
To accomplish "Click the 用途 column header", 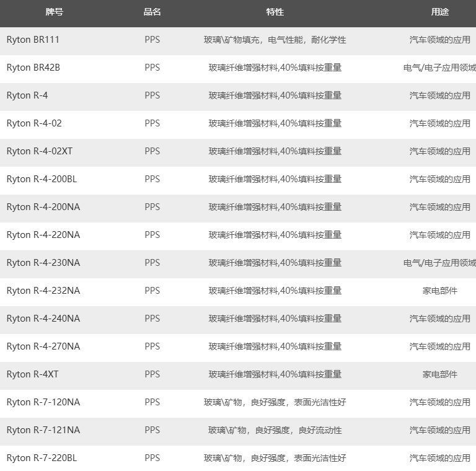I will click(440, 12).
